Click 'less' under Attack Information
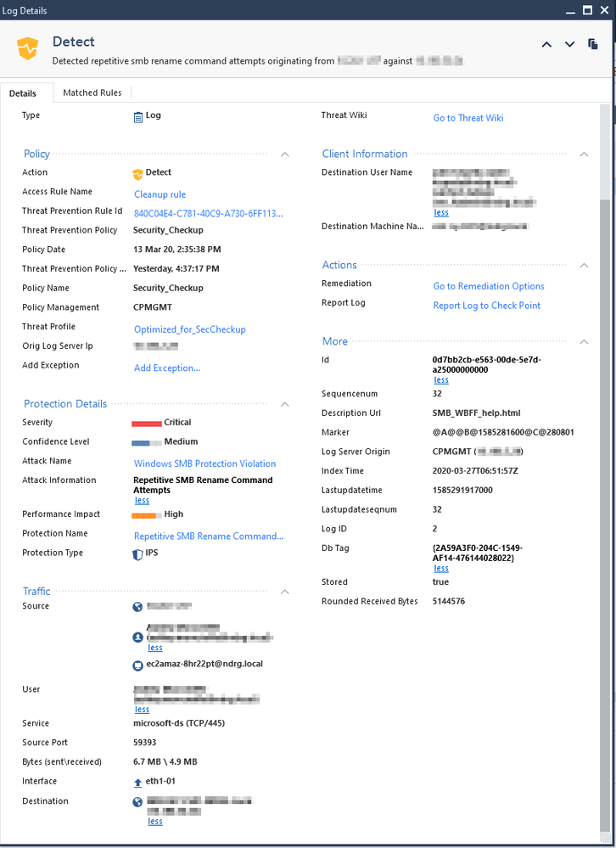The height and width of the screenshot is (848, 616). pos(142,500)
